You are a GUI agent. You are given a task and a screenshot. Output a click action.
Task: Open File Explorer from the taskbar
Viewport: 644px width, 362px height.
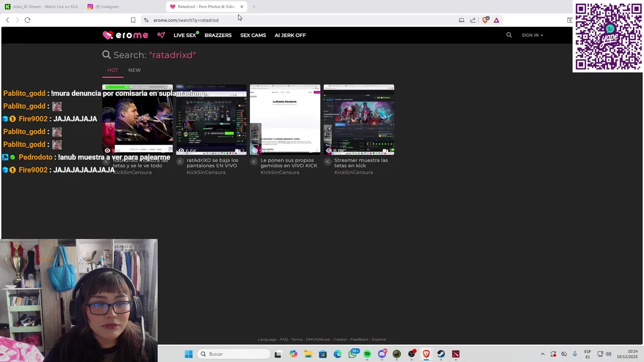click(x=308, y=354)
